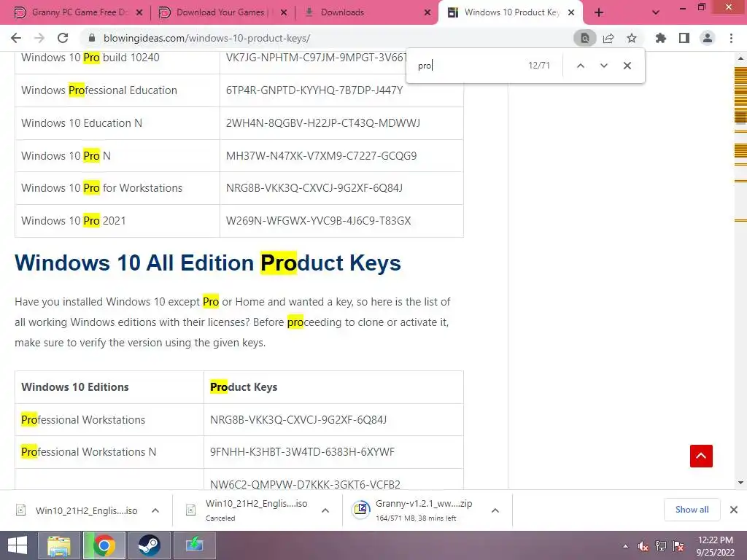Open the Action Center flag icon

click(x=678, y=546)
